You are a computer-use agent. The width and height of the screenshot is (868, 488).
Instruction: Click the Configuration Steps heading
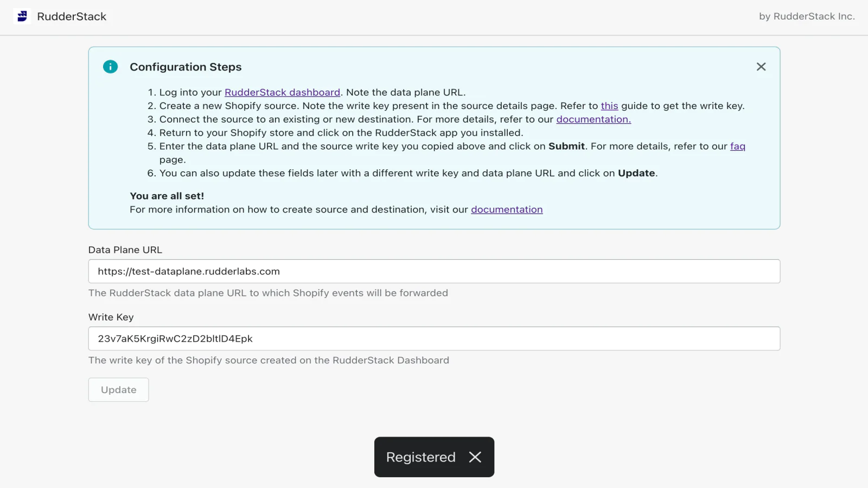coord(186,67)
